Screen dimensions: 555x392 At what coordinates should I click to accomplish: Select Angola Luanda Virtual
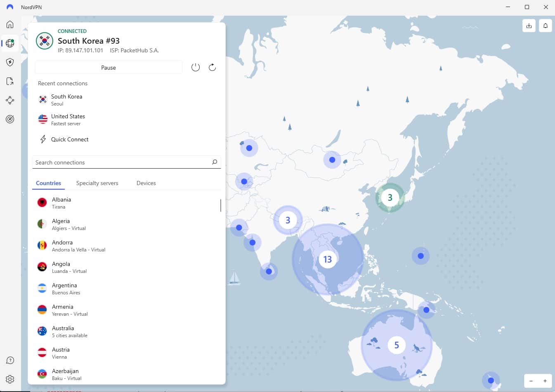point(126,267)
